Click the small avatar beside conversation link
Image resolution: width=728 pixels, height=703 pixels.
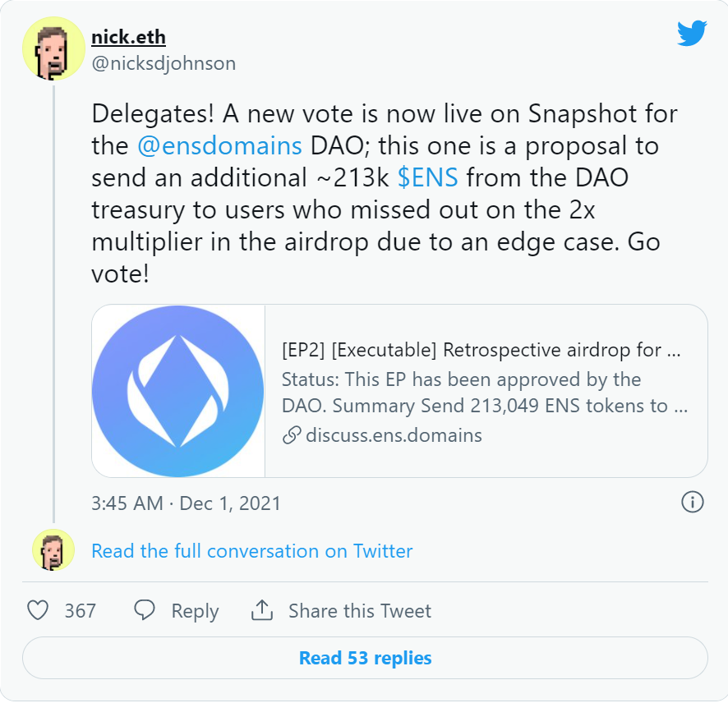pos(53,550)
